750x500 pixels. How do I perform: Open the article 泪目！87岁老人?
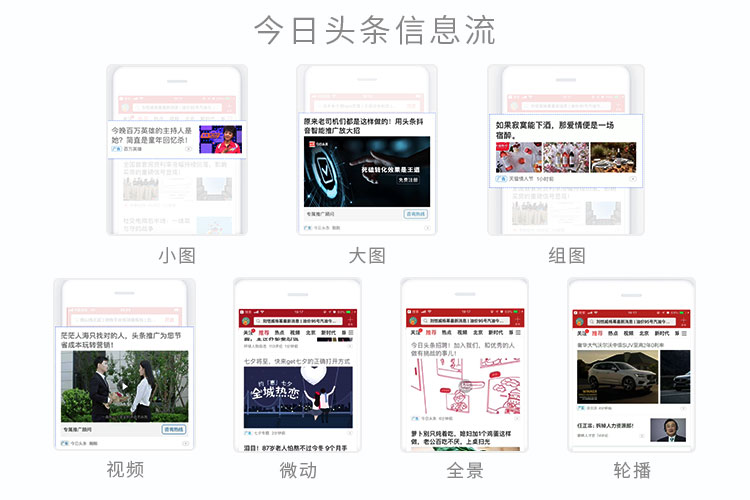point(296,448)
